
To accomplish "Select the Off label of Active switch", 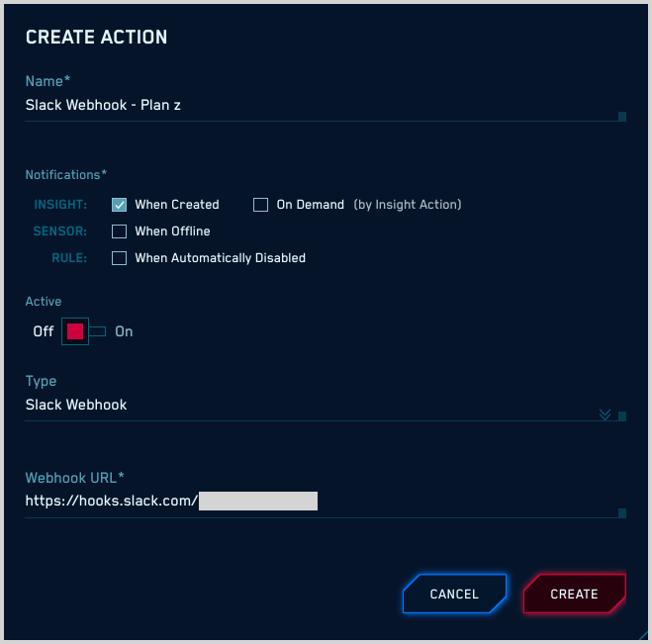I will [x=44, y=331].
